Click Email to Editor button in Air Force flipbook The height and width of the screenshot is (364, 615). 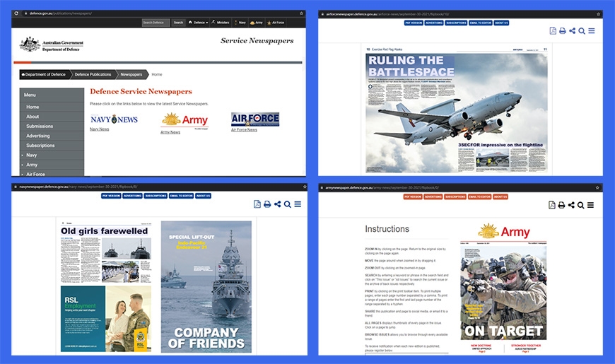click(x=481, y=23)
